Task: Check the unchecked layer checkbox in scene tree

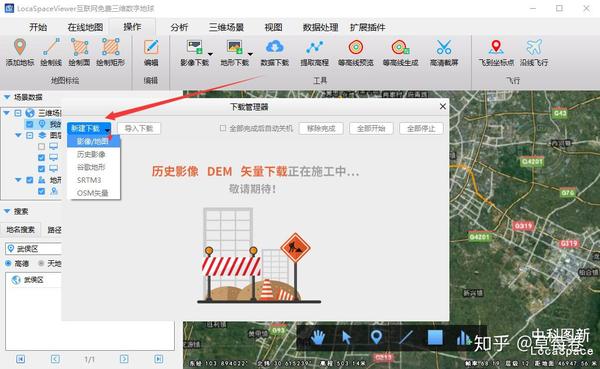Action: coord(41,146)
